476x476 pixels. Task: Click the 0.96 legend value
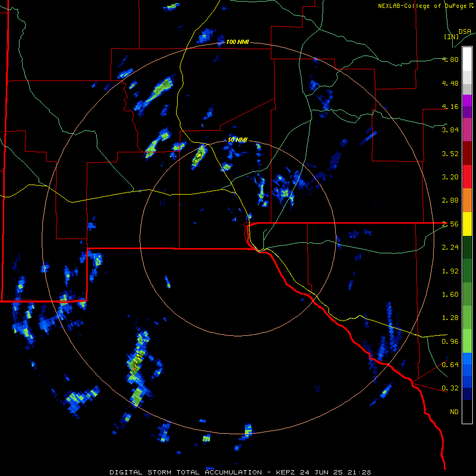click(450, 342)
